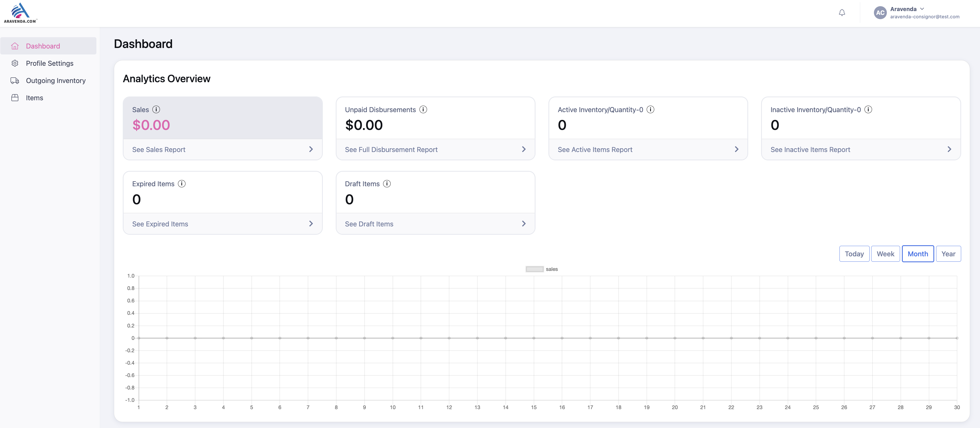Open See Active Items Report link
Image resolution: width=980 pixels, height=428 pixels.
point(595,150)
